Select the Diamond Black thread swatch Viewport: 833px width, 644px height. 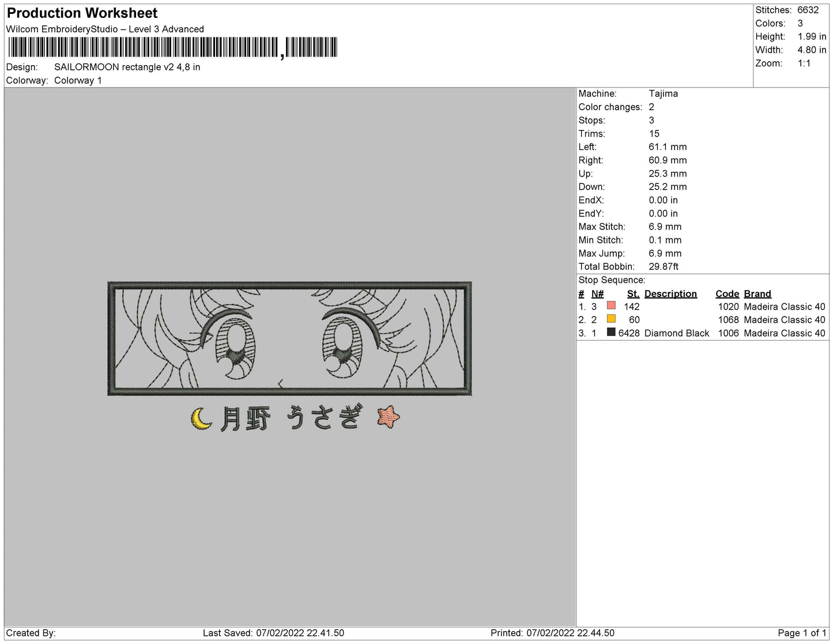611,333
